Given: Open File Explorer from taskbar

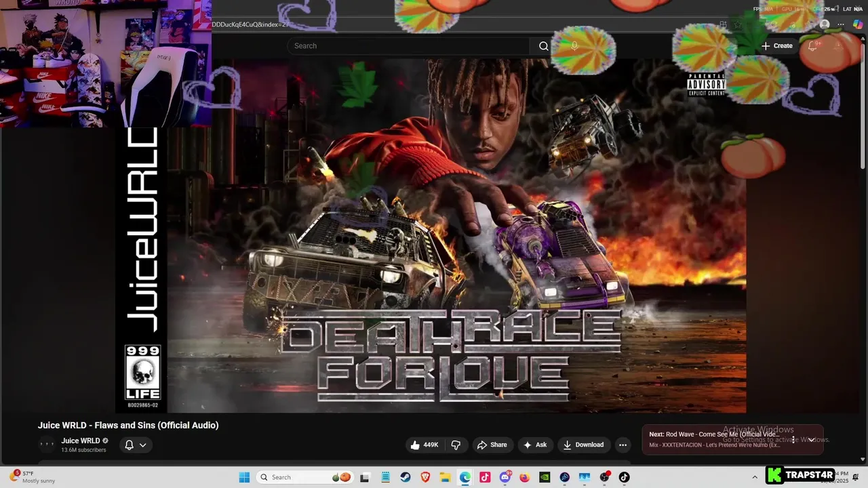Looking at the screenshot, I should [445, 477].
